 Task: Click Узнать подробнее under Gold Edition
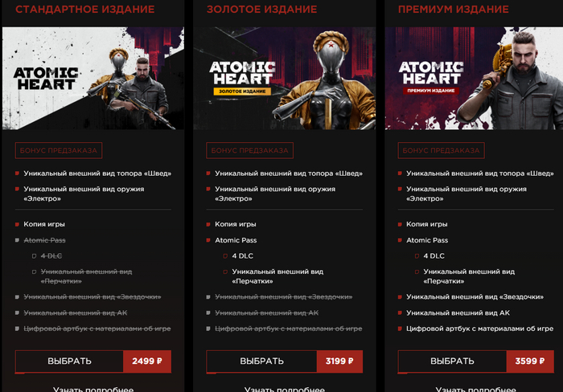285,389
